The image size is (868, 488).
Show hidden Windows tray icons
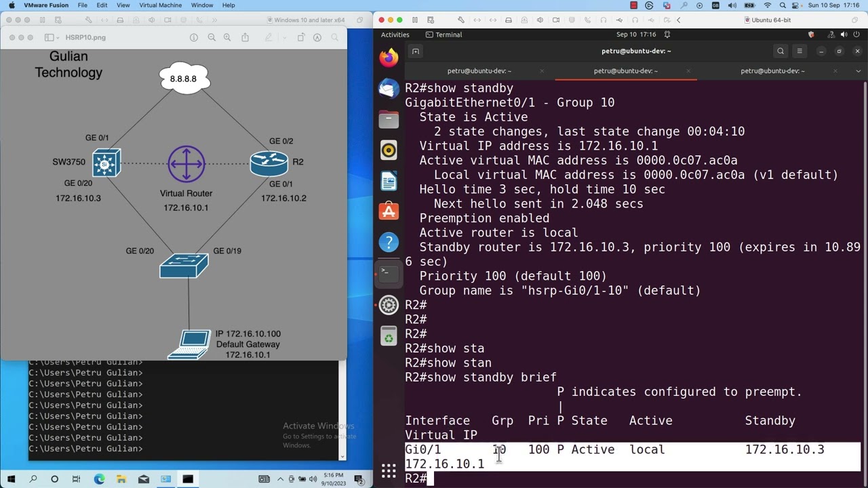pos(280,480)
